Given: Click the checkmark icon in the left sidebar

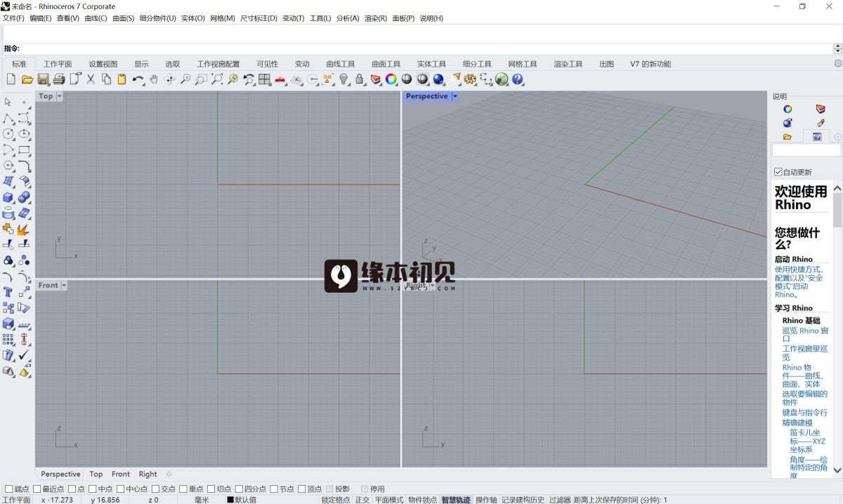Looking at the screenshot, I should (25, 355).
